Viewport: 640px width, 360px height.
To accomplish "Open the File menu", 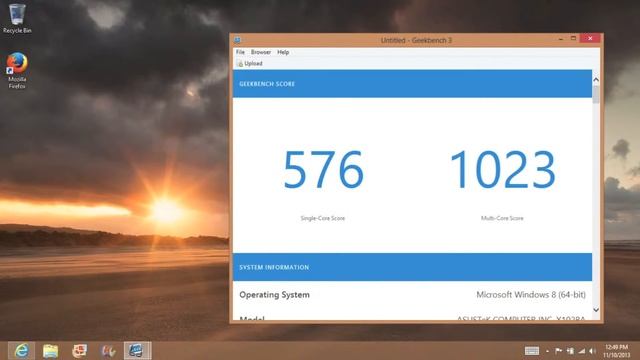I will pyautogui.click(x=240, y=52).
